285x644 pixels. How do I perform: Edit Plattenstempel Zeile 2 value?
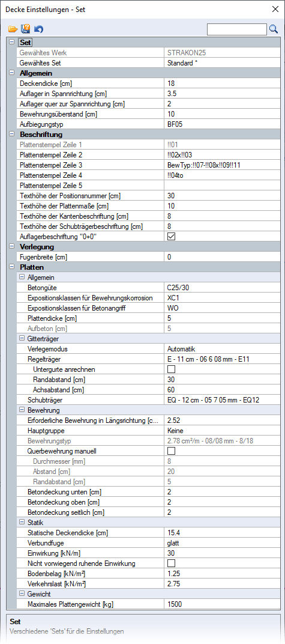coord(221,155)
